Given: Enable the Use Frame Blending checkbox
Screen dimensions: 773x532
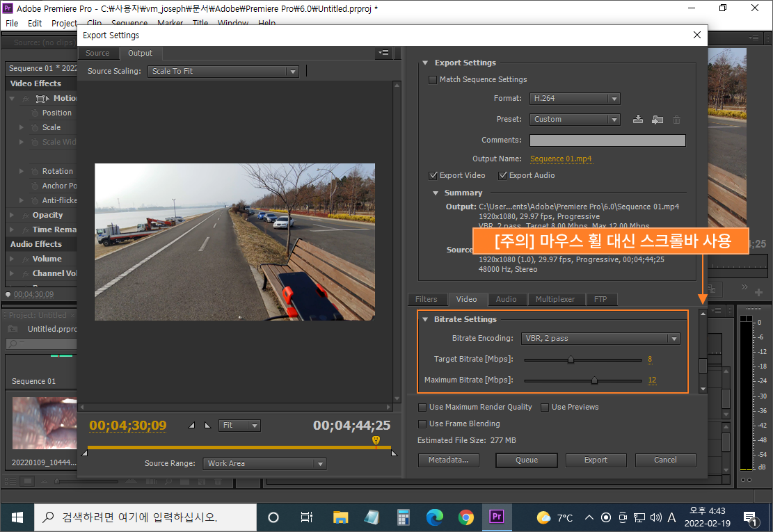Looking at the screenshot, I should (x=422, y=424).
